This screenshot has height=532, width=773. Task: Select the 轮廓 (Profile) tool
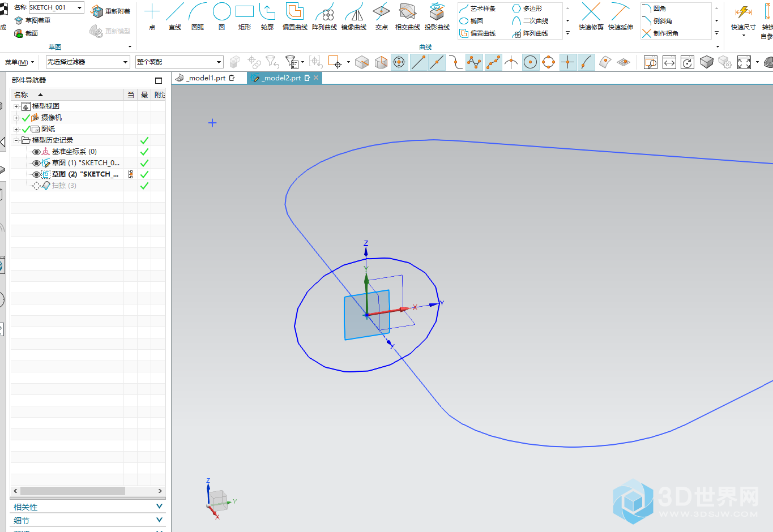[267, 16]
